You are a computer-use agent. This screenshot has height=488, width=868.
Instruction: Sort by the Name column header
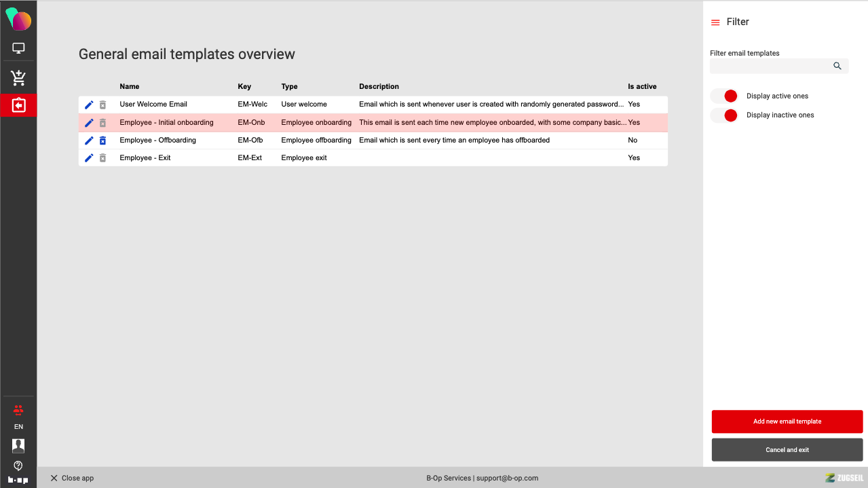[130, 87]
